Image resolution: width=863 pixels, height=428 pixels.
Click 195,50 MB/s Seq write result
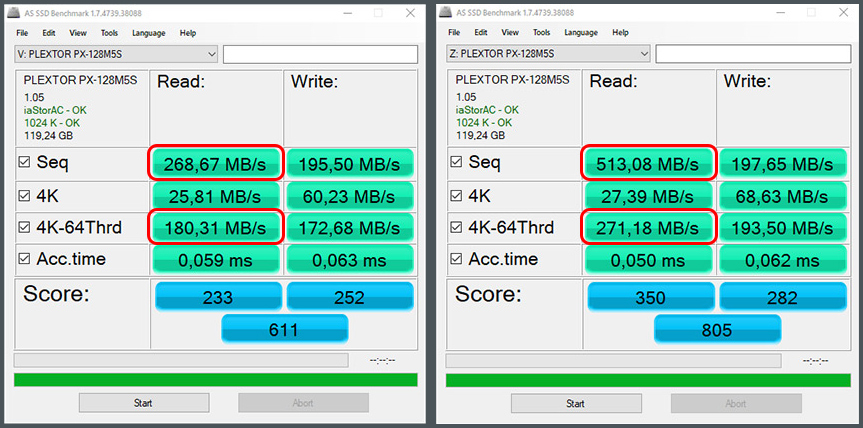(349, 163)
